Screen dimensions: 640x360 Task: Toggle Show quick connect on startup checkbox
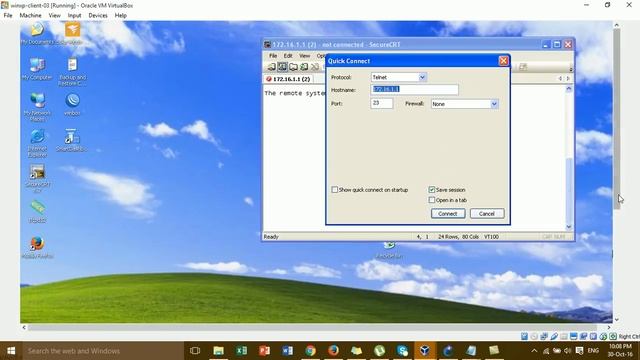tap(335, 190)
